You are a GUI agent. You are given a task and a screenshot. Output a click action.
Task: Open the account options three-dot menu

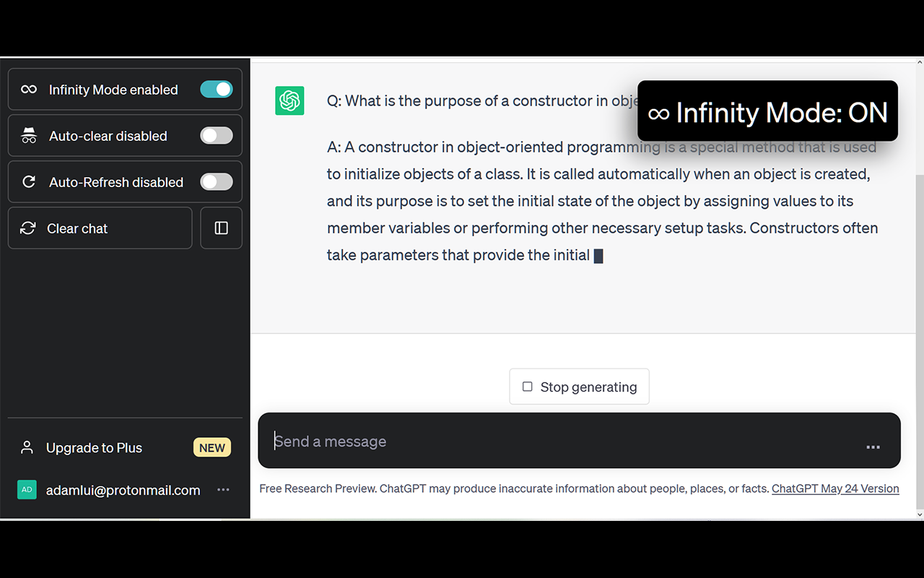pyautogui.click(x=223, y=490)
